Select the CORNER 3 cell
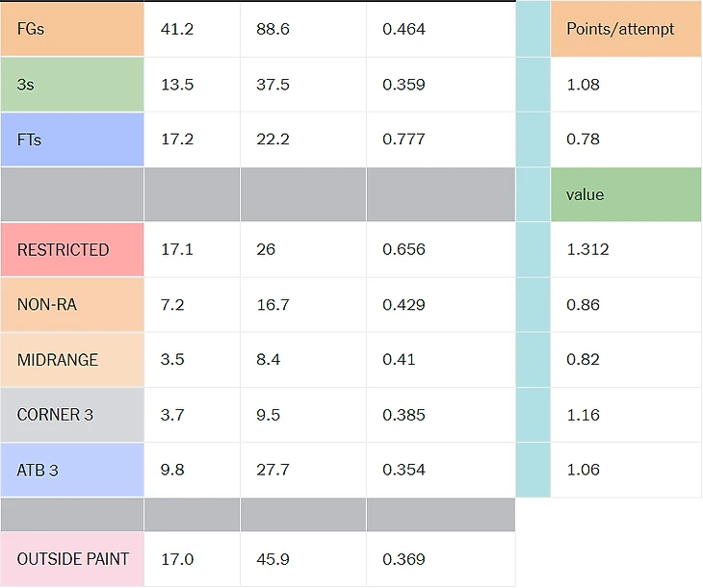The height and width of the screenshot is (588, 703). click(72, 415)
